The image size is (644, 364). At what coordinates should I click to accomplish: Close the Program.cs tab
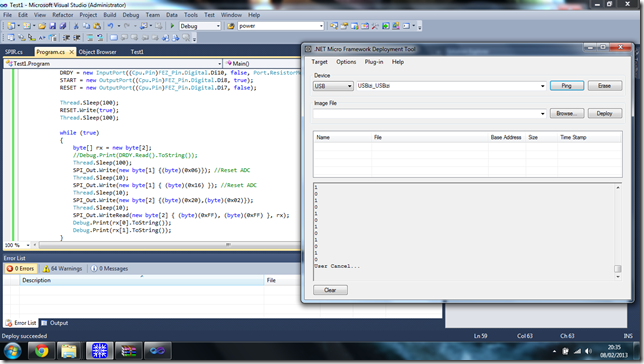tap(71, 52)
